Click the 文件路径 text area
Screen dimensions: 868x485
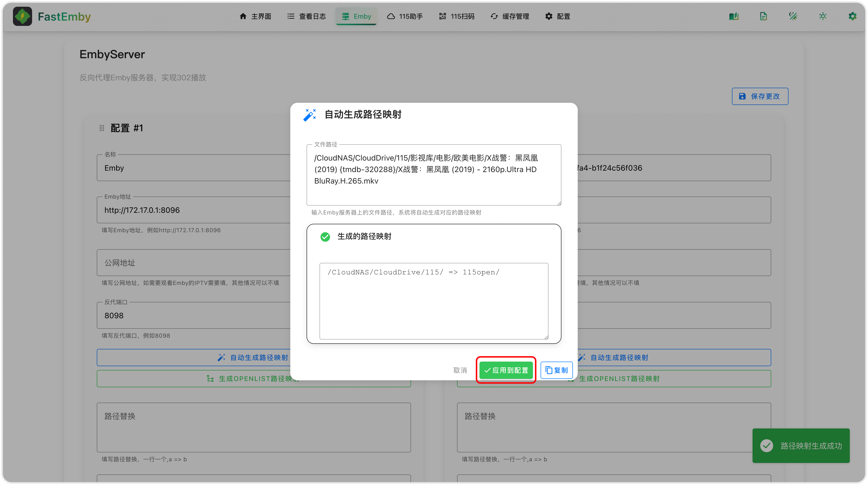point(434,175)
